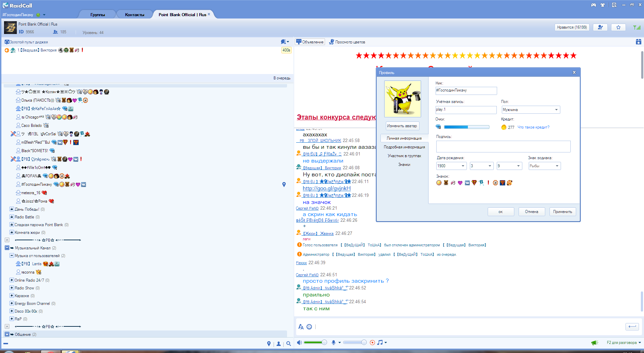This screenshot has width=644, height=353.
Task: Adjust the speaker volume slider
Action: [315, 343]
